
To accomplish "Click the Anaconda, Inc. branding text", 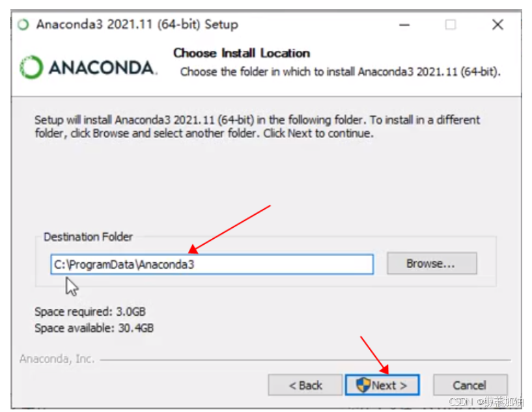I will (x=57, y=359).
